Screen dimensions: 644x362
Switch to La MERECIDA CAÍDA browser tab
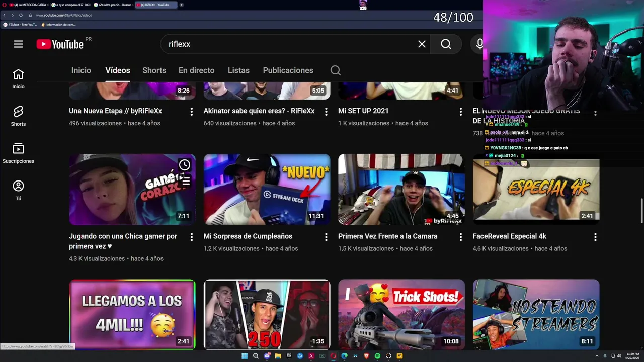click(x=28, y=5)
